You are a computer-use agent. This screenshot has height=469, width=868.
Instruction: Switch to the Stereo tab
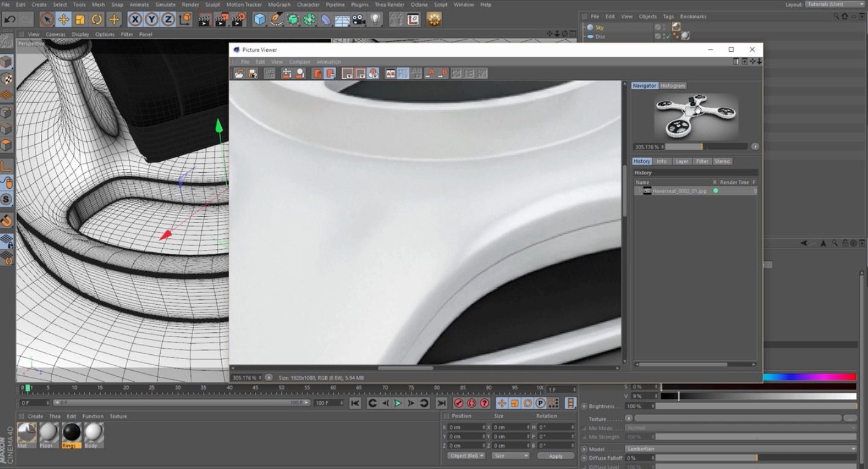(723, 161)
